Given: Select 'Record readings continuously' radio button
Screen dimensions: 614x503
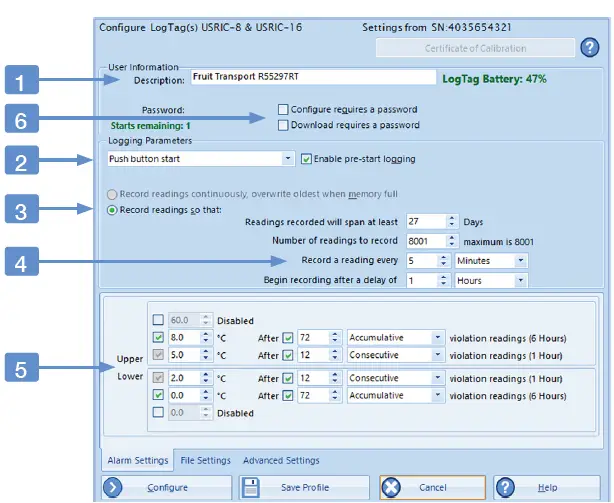Looking at the screenshot, I should [x=112, y=194].
